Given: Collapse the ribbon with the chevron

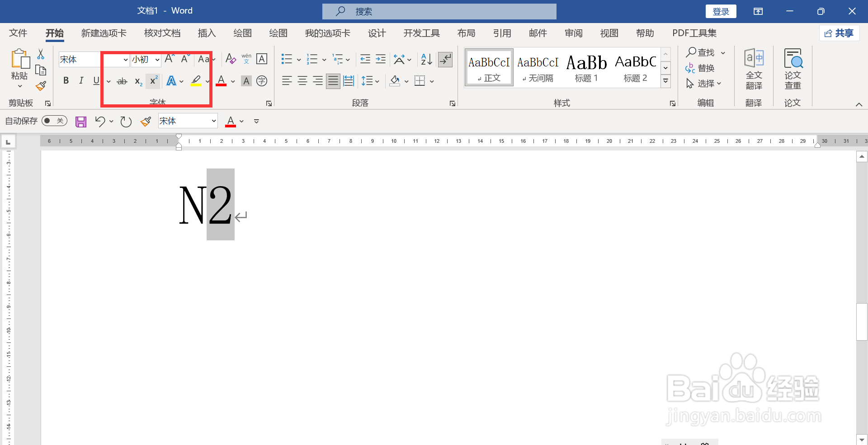Looking at the screenshot, I should click(x=859, y=104).
